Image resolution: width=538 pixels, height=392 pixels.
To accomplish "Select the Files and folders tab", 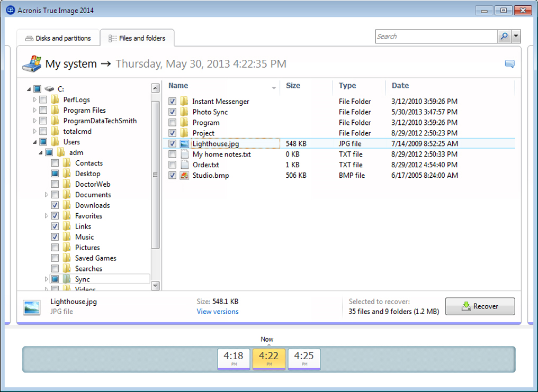I will [137, 38].
